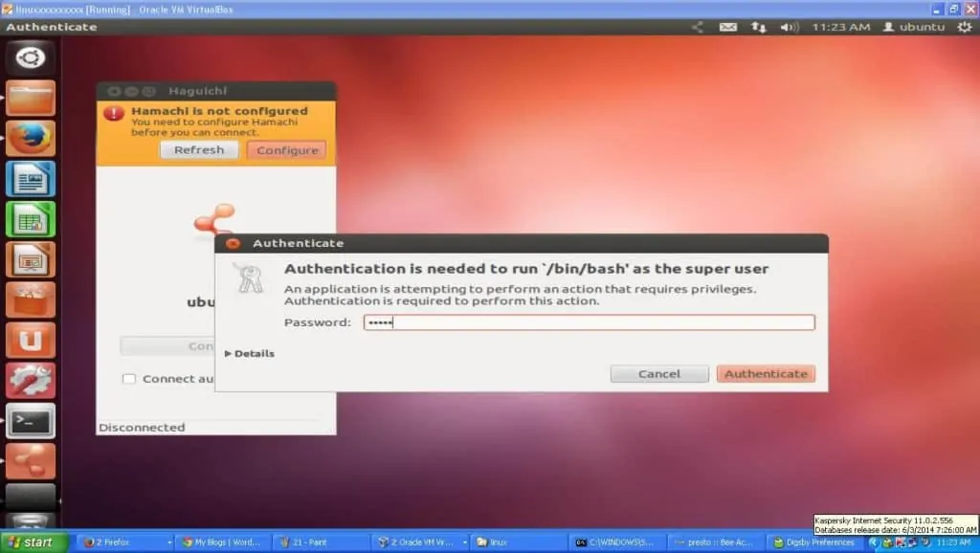
Task: Open the Ubuntu Dash home launcher
Action: (x=31, y=58)
